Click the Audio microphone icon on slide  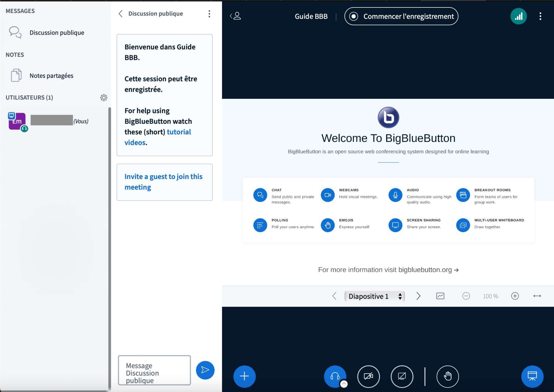[x=395, y=195]
